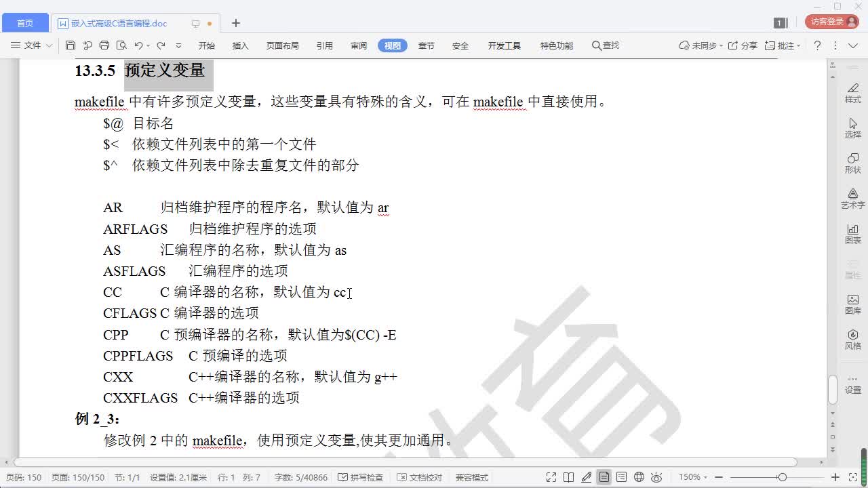Click the window count badge showing 1
868x488 pixels.
[780, 23]
